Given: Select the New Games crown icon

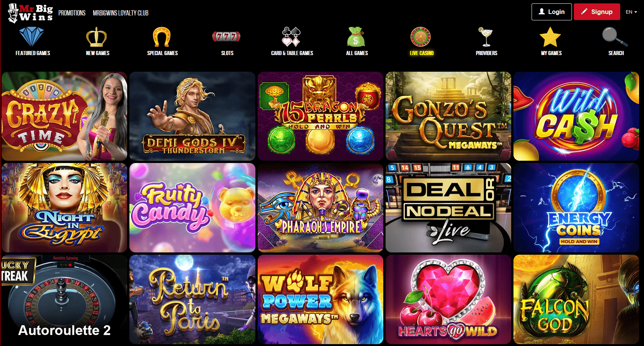Looking at the screenshot, I should 97,37.
